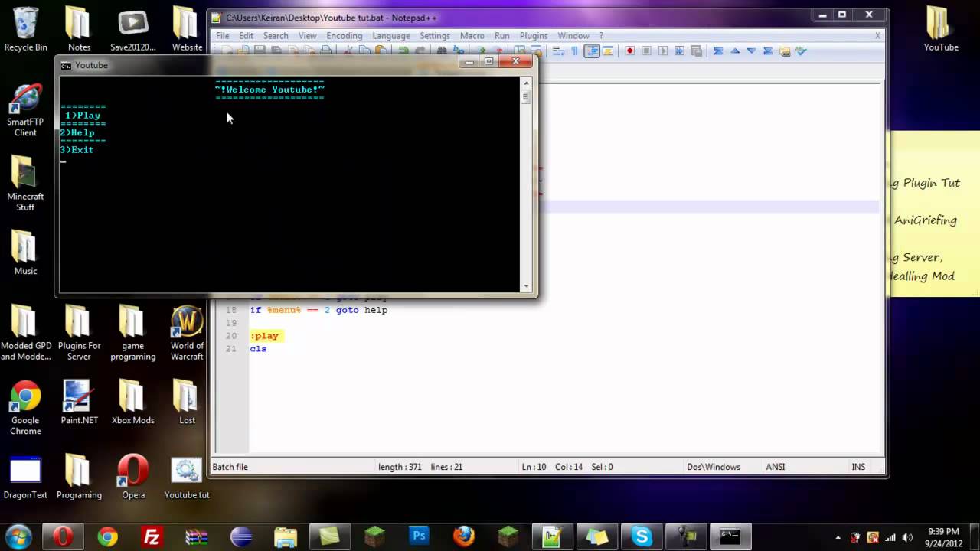Open Skype from the taskbar

pyautogui.click(x=641, y=536)
